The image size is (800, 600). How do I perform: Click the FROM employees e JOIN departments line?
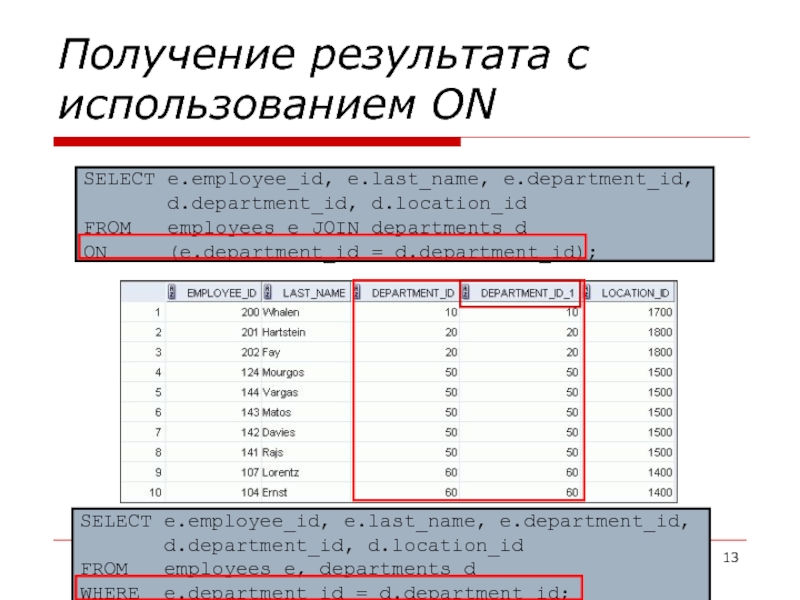(305, 228)
